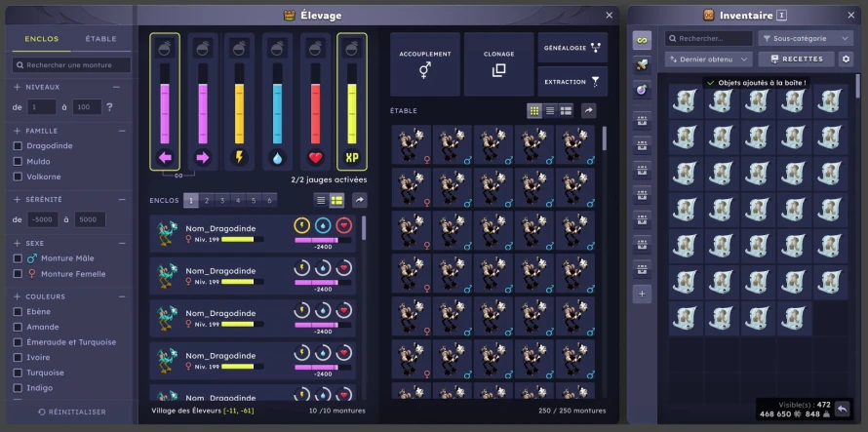Click the Enclos share arrow icon
The height and width of the screenshot is (432, 868).
tap(360, 201)
